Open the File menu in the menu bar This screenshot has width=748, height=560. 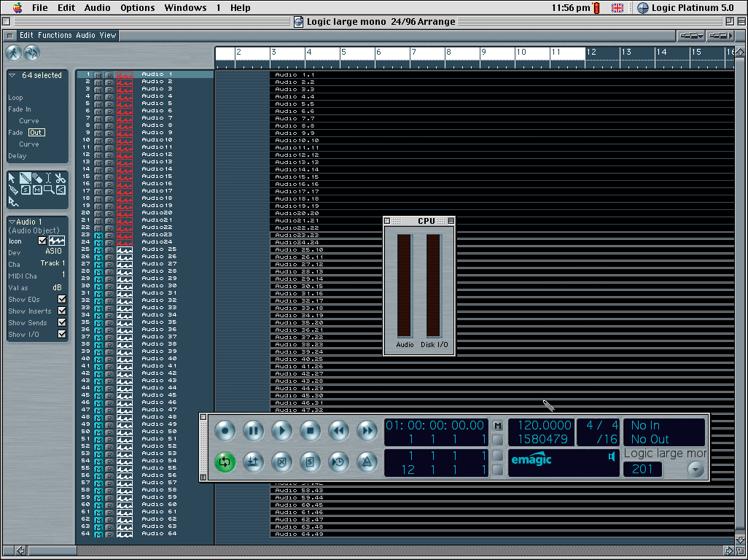(39, 7)
